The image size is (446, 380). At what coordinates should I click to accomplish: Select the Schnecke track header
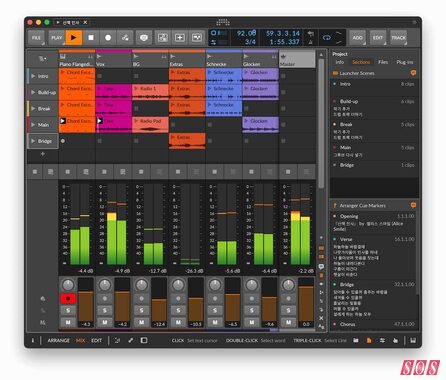(x=224, y=60)
